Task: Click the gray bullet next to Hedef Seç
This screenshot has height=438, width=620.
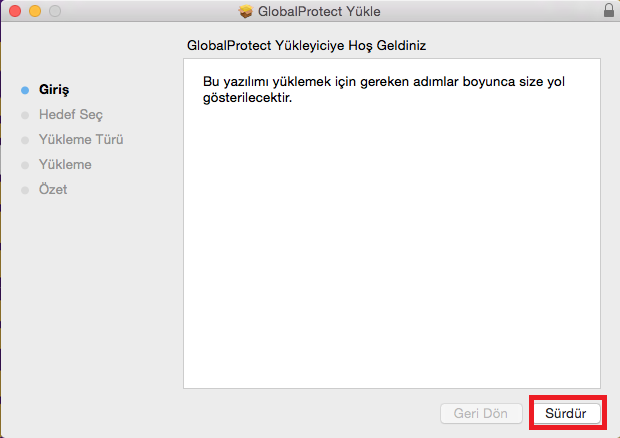Action: [25, 115]
